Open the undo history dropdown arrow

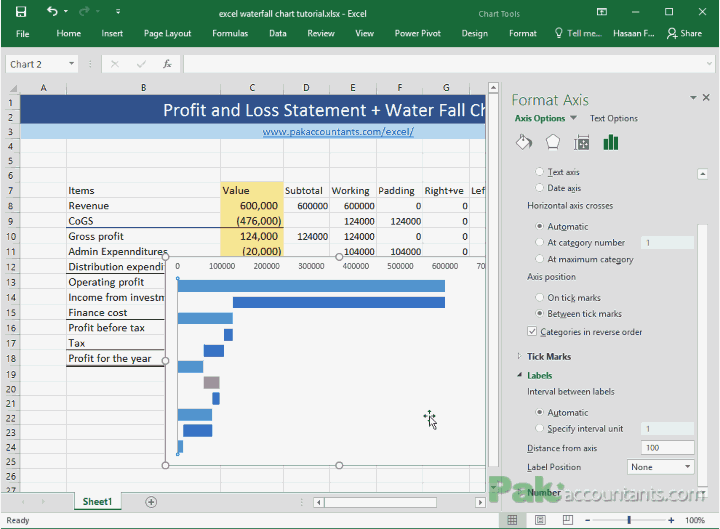(66, 11)
